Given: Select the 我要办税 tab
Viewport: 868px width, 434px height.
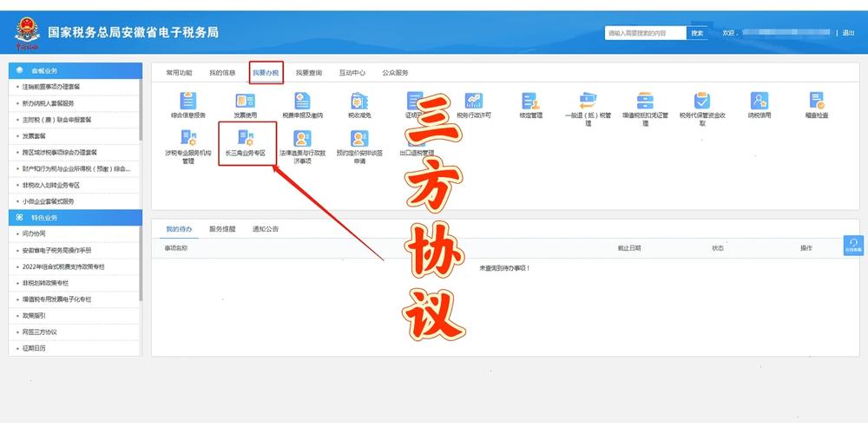Looking at the screenshot, I should tap(266, 73).
